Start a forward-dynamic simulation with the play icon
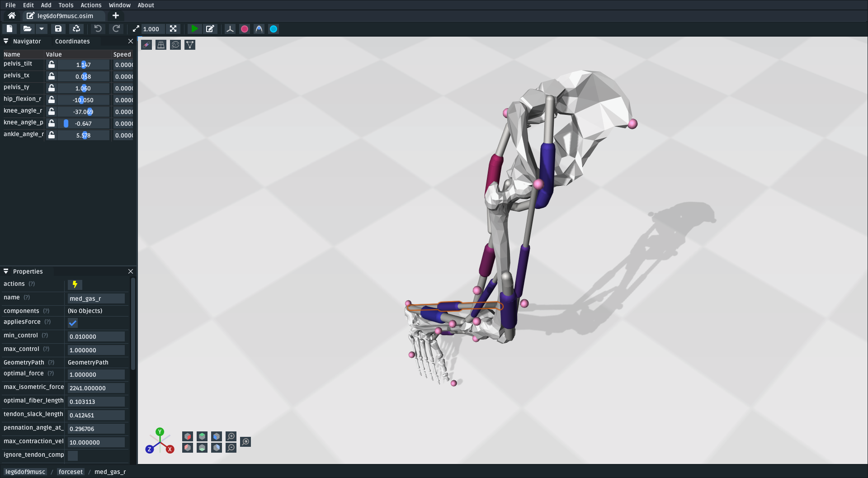 (x=194, y=28)
